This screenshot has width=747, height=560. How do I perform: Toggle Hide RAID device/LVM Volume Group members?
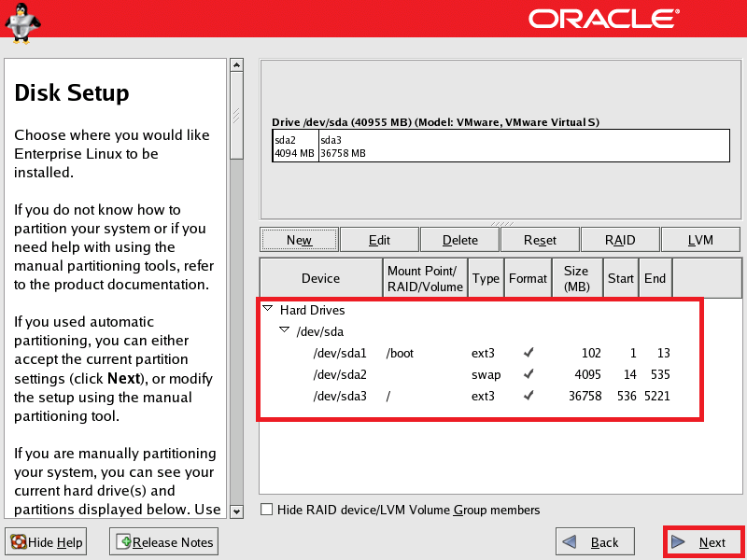[x=267, y=510]
